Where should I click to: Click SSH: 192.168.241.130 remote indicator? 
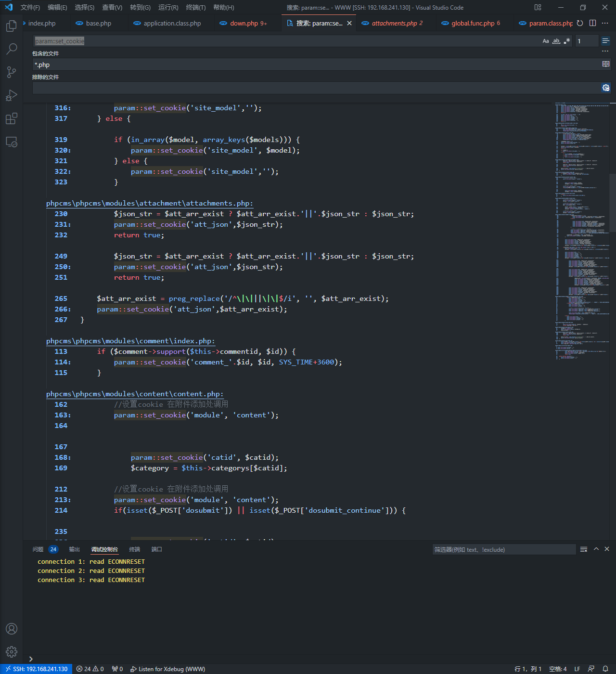[36, 669]
